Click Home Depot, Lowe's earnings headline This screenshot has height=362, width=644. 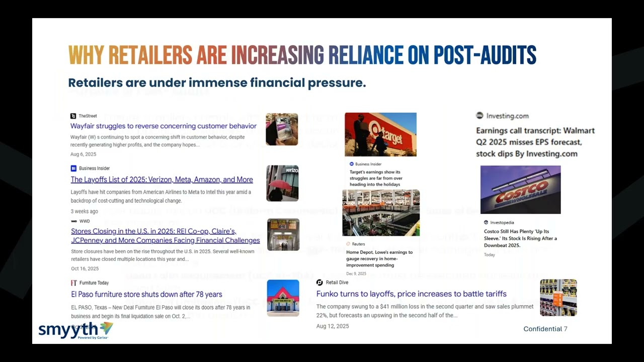(x=379, y=258)
